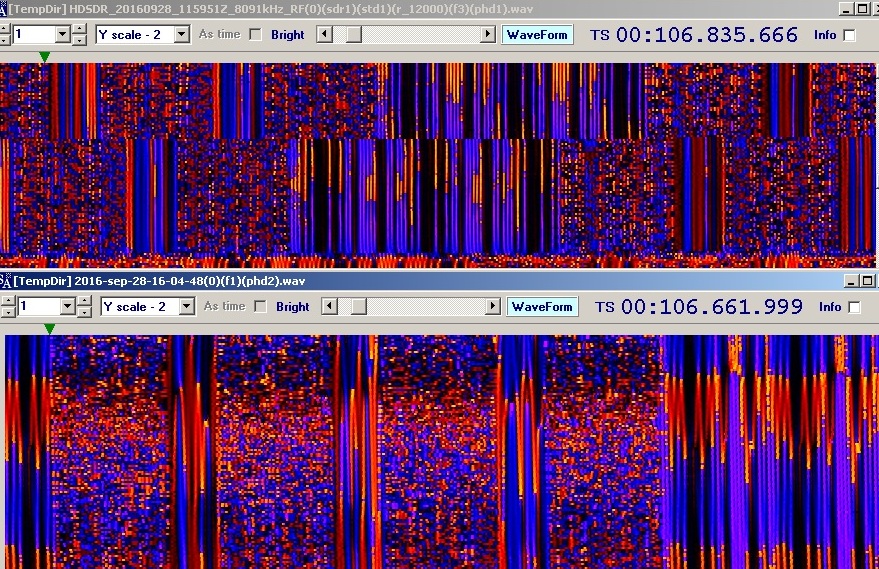Screen dimensions: 879x569
Task: Click the Bright slider right arrow in the HDSDR window
Action: (488, 35)
